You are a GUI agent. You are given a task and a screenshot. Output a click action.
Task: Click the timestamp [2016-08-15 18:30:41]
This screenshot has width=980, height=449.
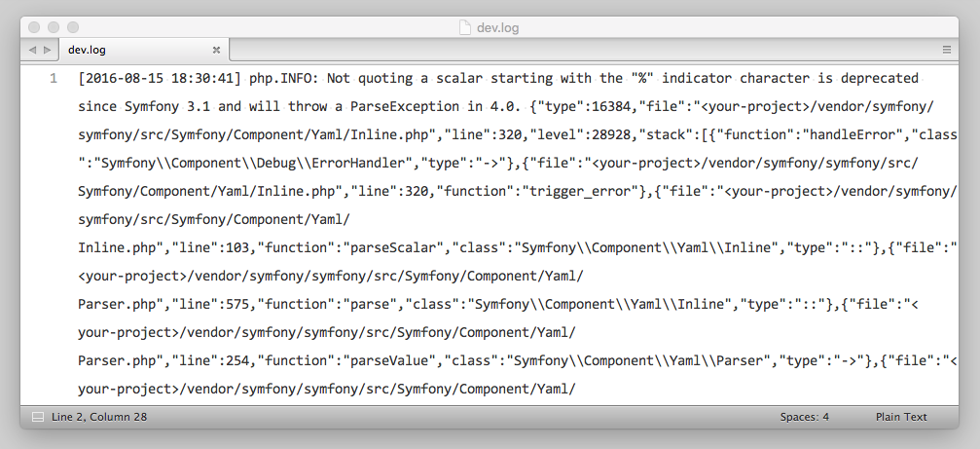[160, 79]
